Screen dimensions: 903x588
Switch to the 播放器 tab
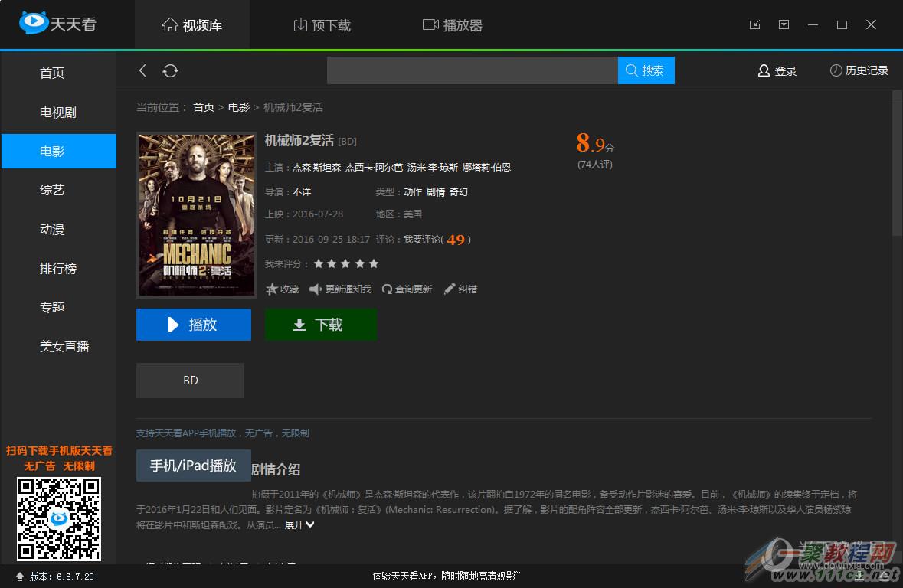coord(453,25)
